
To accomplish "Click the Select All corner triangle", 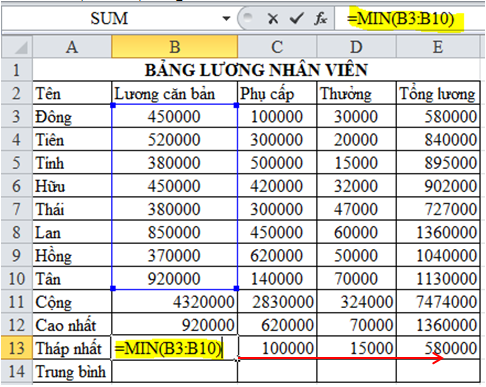I will point(17,47).
